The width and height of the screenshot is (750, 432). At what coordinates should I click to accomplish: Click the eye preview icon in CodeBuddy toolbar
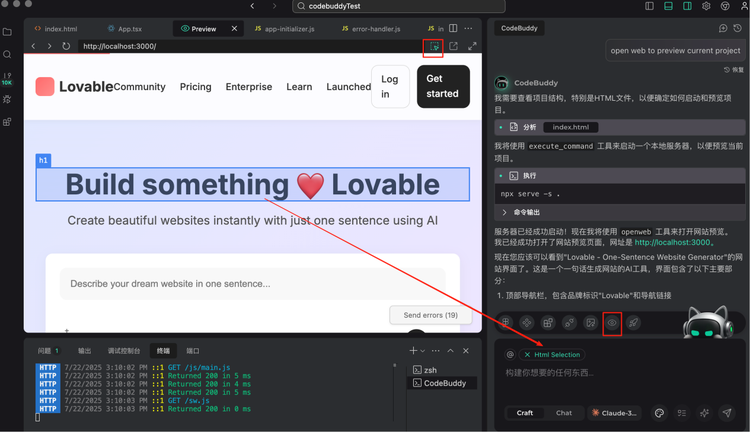pyautogui.click(x=612, y=323)
